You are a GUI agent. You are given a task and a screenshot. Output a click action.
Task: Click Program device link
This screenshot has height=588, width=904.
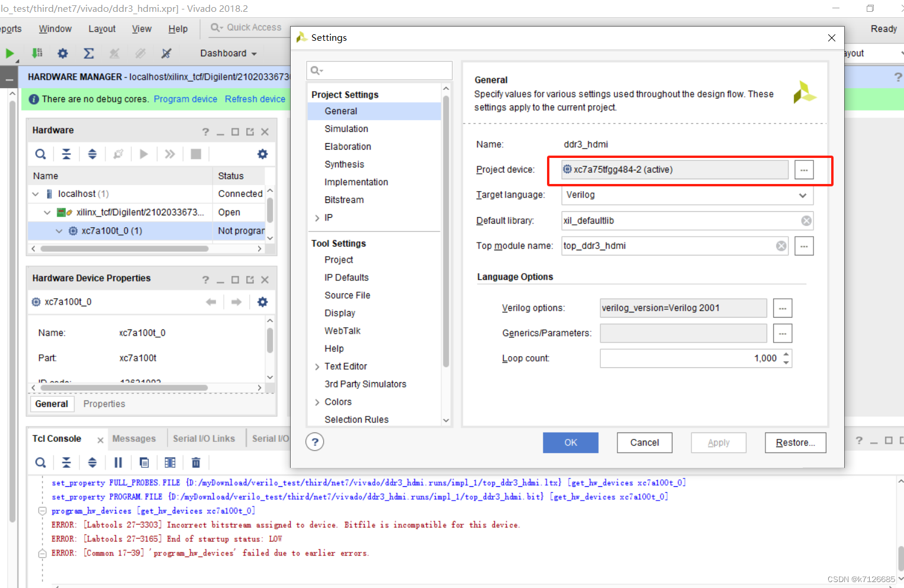coord(185,99)
